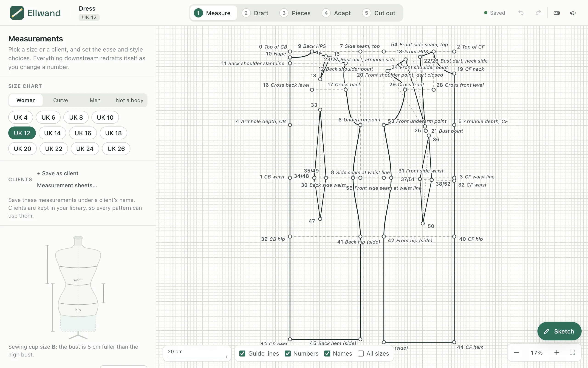This screenshot has height=368, width=588.
Task: Select the Women size chart
Action: coord(26,100)
